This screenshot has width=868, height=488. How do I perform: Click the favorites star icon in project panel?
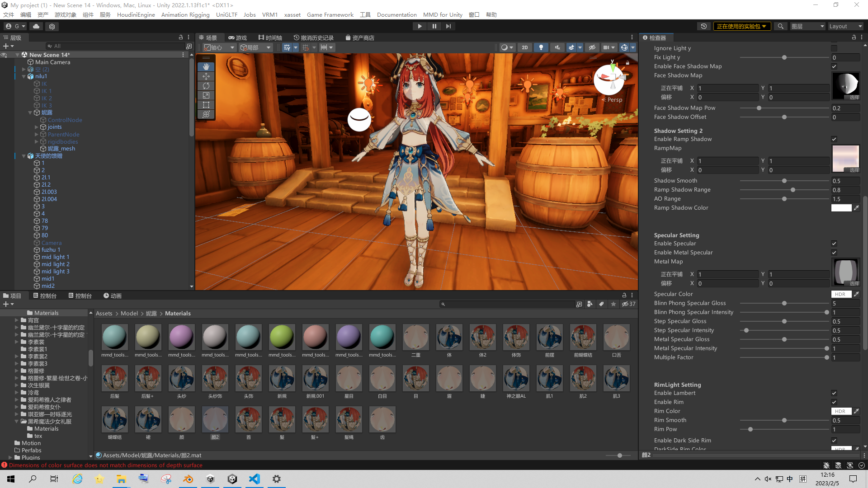tap(613, 304)
